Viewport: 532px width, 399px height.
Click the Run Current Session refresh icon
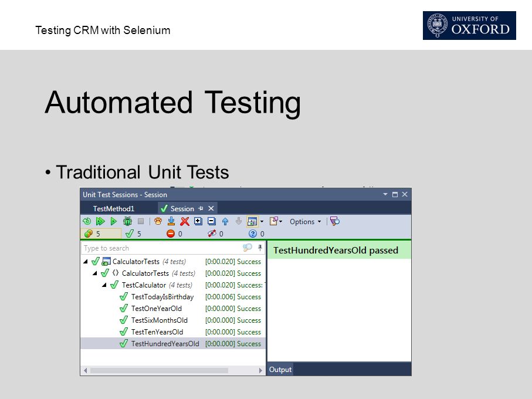coord(87,222)
